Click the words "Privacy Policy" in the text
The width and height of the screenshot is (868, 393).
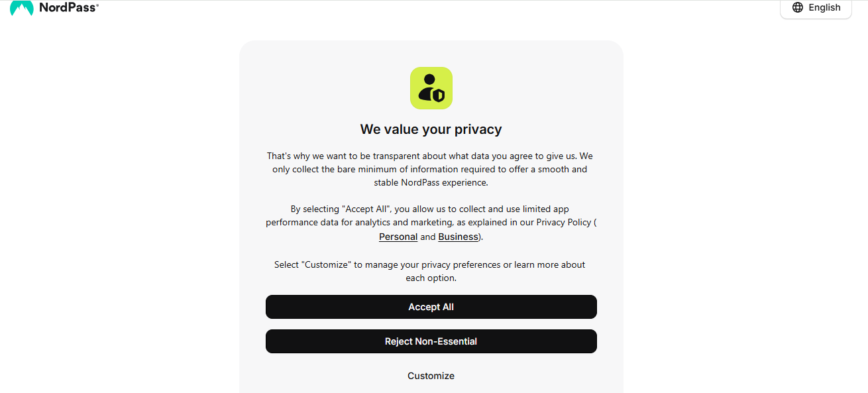tap(563, 222)
